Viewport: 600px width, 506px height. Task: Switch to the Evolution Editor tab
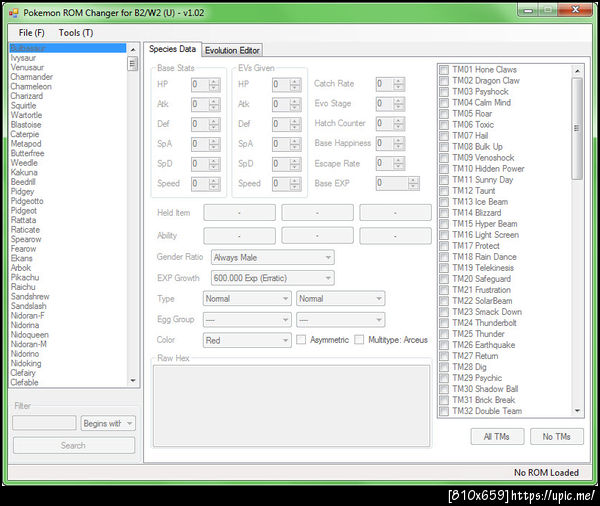tap(232, 50)
